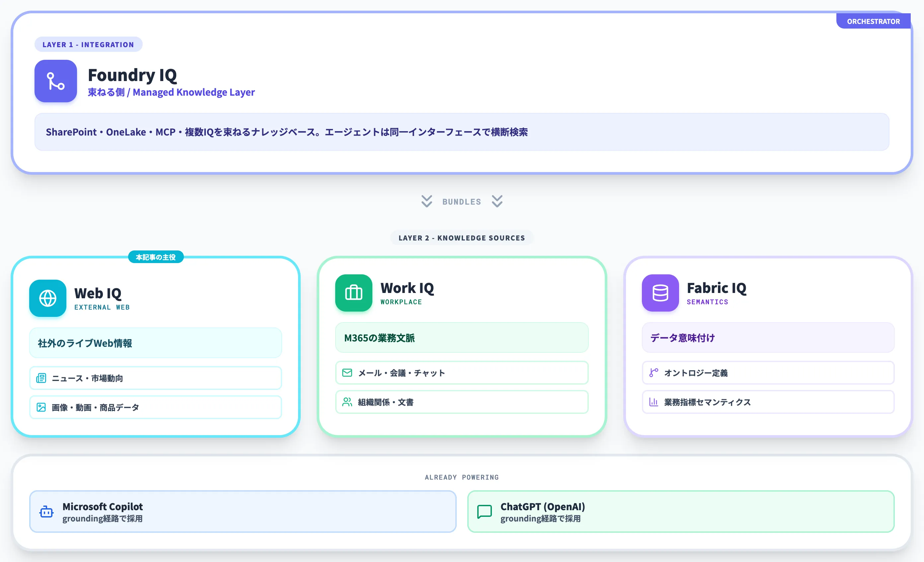The image size is (924, 562).
Task: Click the LAYER 1 - INTEGRATION pill
Action: point(88,45)
